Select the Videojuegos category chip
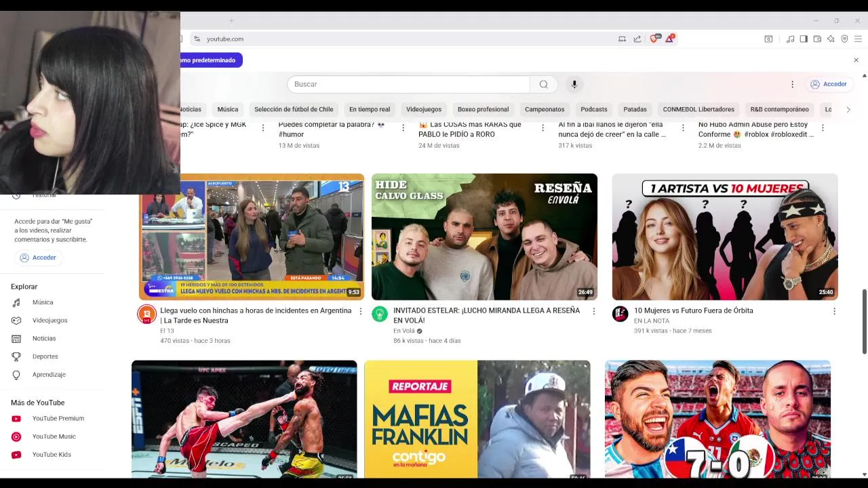This screenshot has width=868, height=488. click(x=424, y=109)
